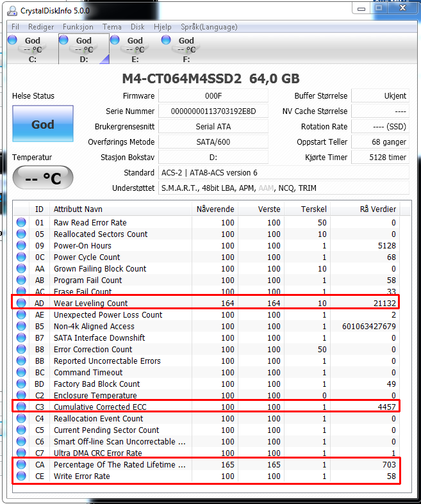Viewport: 421px width, 504px height.
Task: Select drive C: status tab
Action: pyautogui.click(x=32, y=49)
